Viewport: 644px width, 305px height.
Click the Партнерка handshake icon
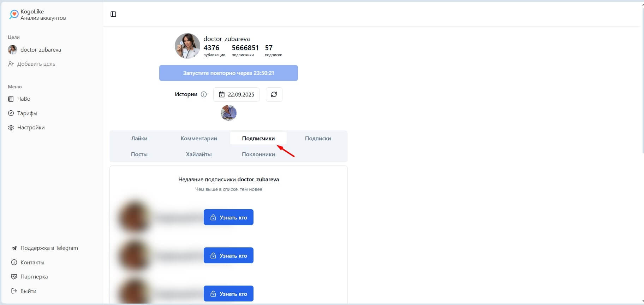(14, 277)
